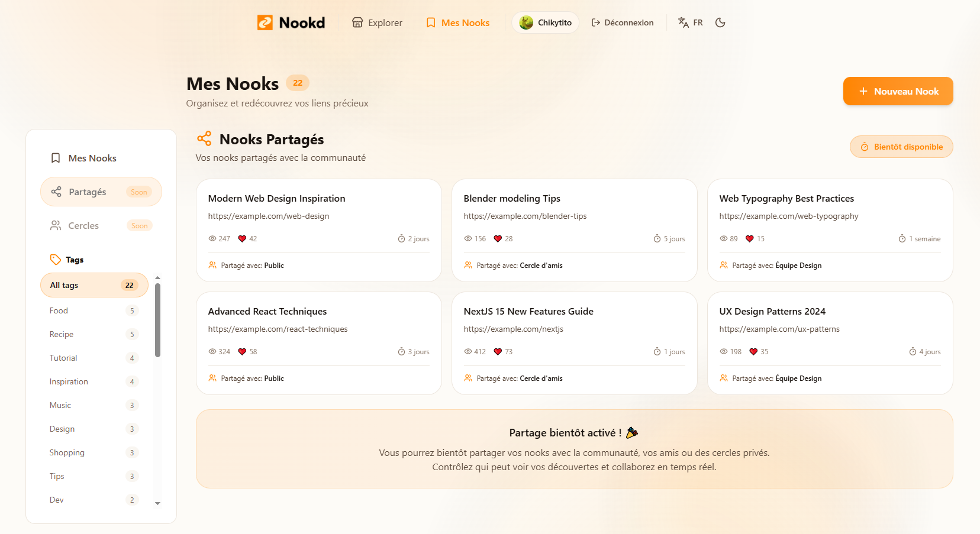Viewport: 980px width, 534px height.
Task: Click Déconnexion to log out
Action: coord(623,22)
